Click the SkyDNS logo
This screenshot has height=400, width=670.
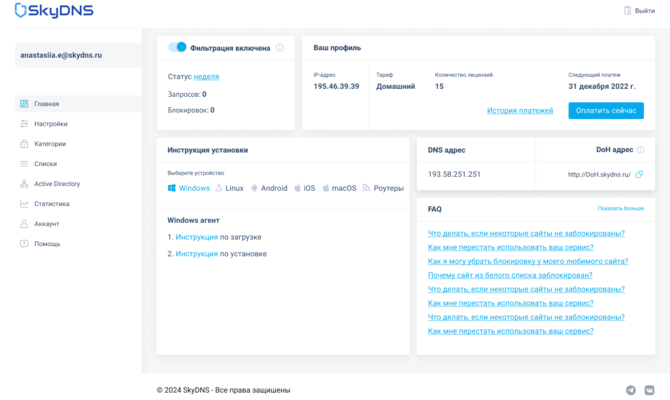(54, 10)
